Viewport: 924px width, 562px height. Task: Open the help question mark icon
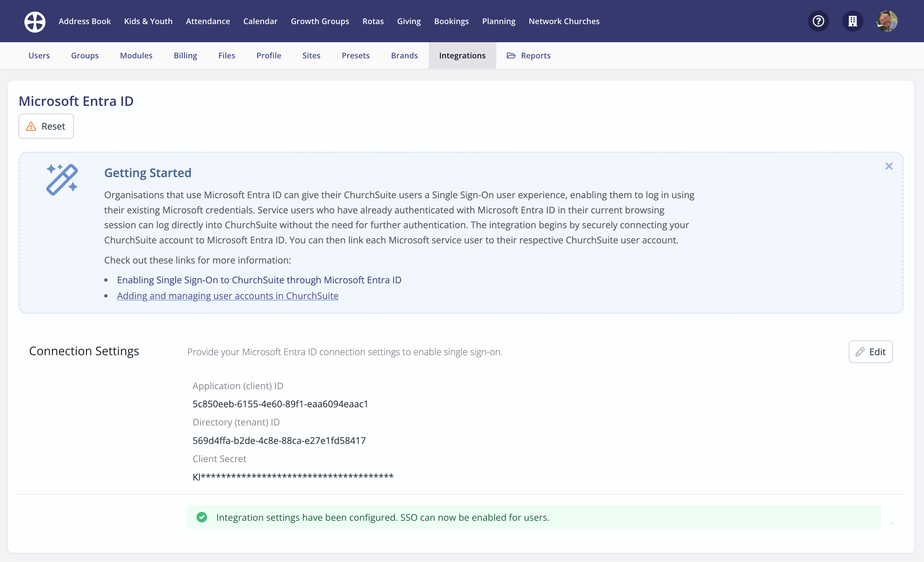[818, 21]
